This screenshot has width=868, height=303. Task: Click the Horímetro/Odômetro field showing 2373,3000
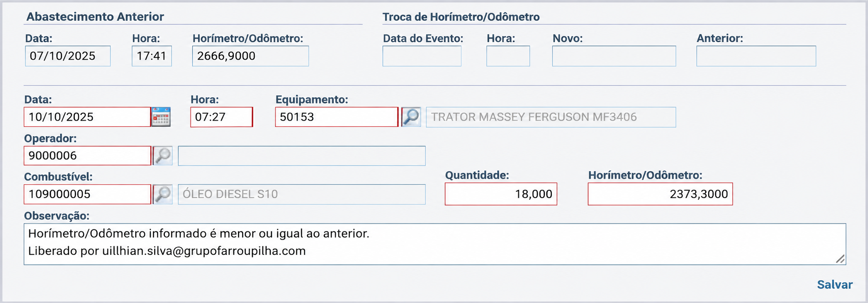coord(660,194)
